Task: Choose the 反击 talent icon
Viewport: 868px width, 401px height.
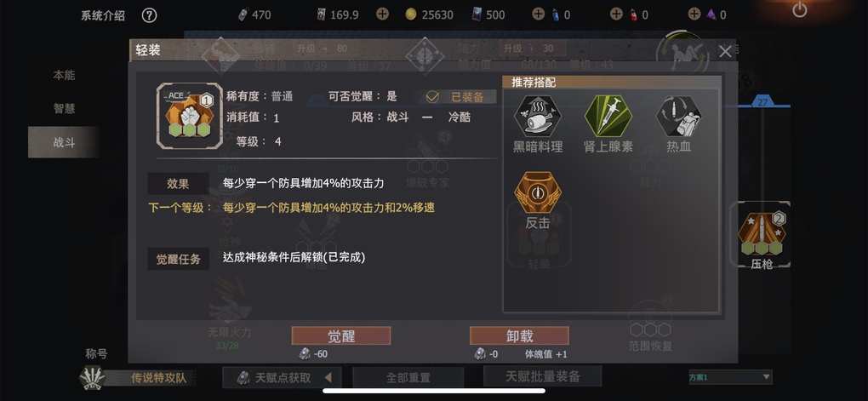Action: pyautogui.click(x=538, y=192)
